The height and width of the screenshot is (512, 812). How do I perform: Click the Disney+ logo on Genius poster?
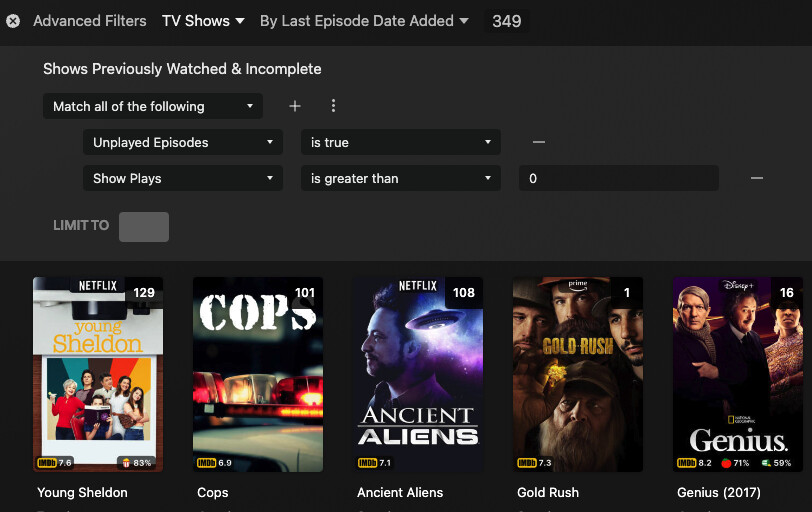click(x=738, y=285)
